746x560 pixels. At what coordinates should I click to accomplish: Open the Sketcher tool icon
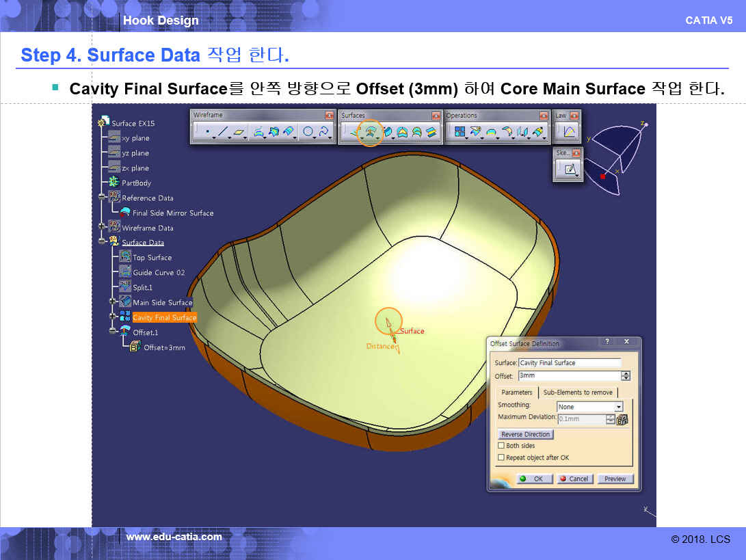pos(568,169)
